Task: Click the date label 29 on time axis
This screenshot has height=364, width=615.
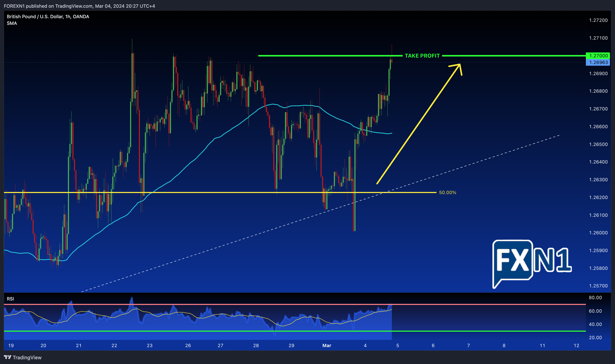Action: click(291, 345)
